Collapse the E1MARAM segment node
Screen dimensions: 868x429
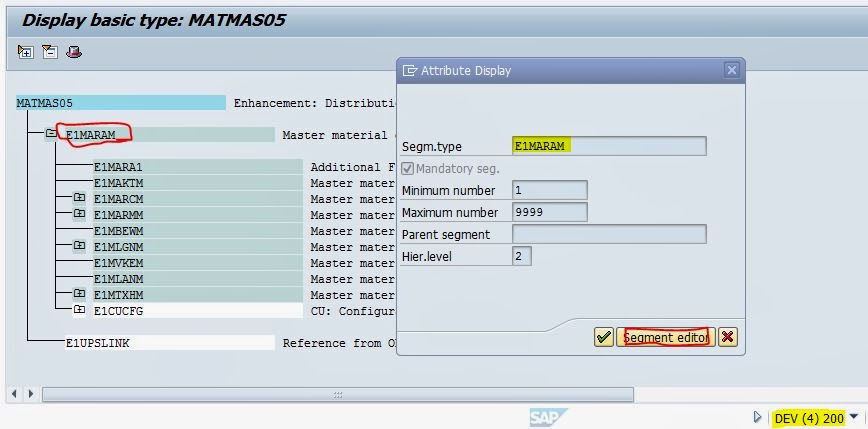pyautogui.click(x=51, y=133)
